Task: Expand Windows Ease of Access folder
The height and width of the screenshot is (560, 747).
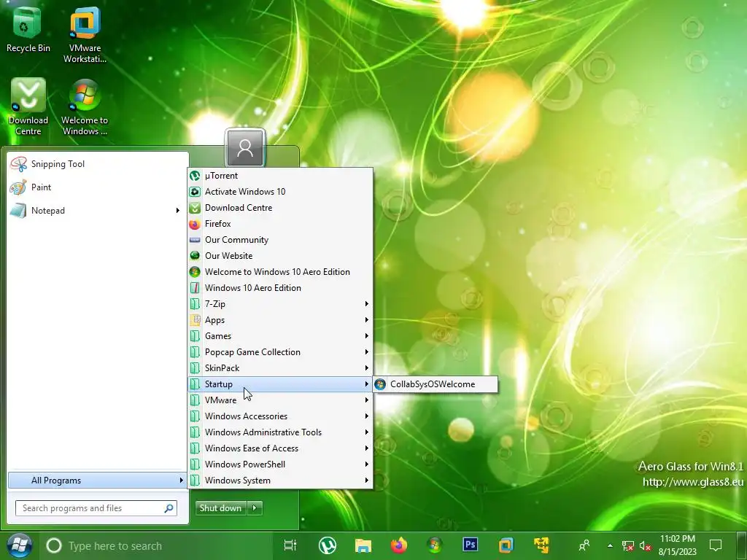Action: click(280, 448)
